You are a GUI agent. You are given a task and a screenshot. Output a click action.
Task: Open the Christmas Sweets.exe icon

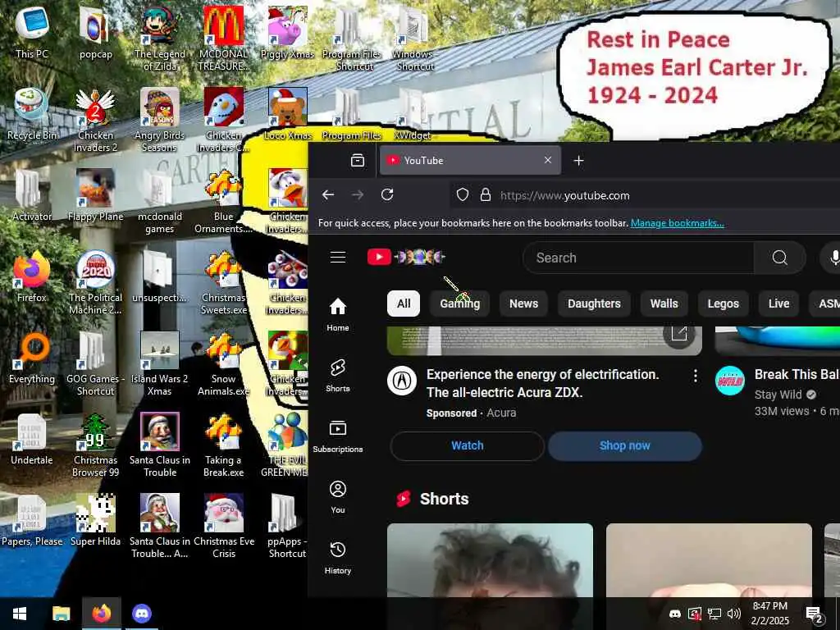click(x=223, y=283)
